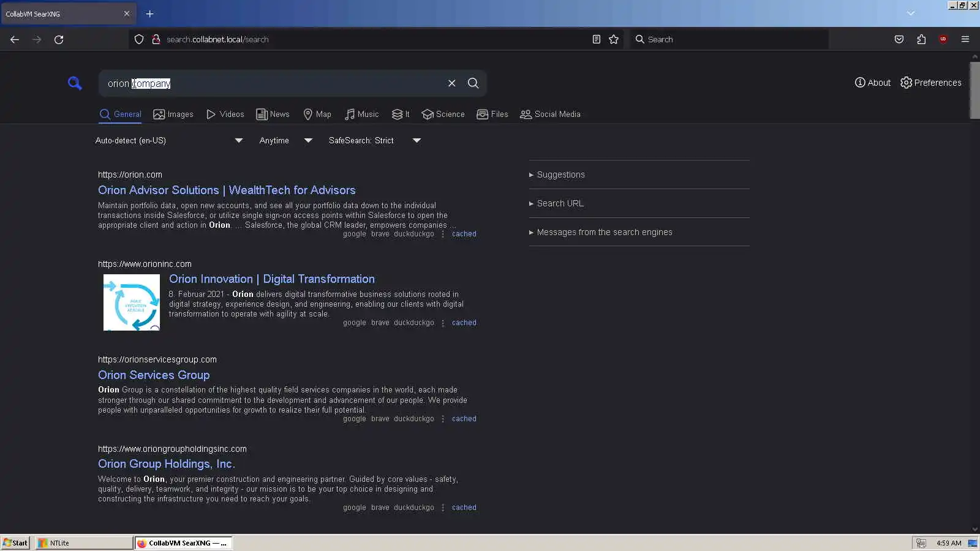Image resolution: width=980 pixels, height=551 pixels.
Task: Open Orion Group Holdings, Inc. result
Action: [x=167, y=464]
